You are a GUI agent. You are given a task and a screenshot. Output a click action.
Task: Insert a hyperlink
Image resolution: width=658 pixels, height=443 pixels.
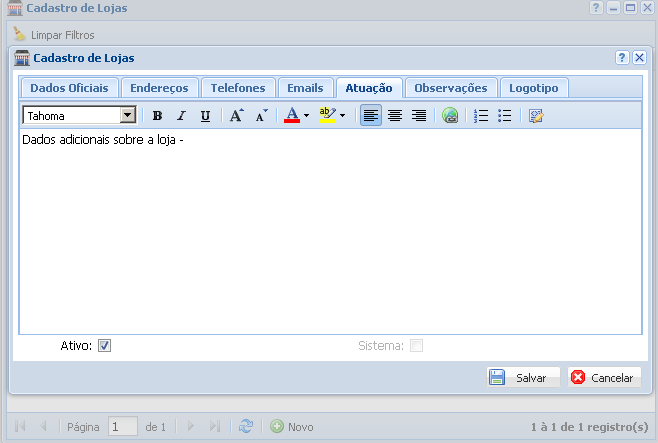[450, 116]
